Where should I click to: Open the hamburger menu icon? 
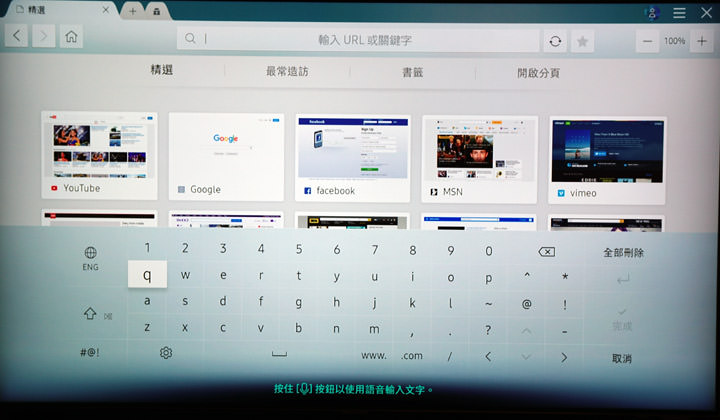[679, 13]
